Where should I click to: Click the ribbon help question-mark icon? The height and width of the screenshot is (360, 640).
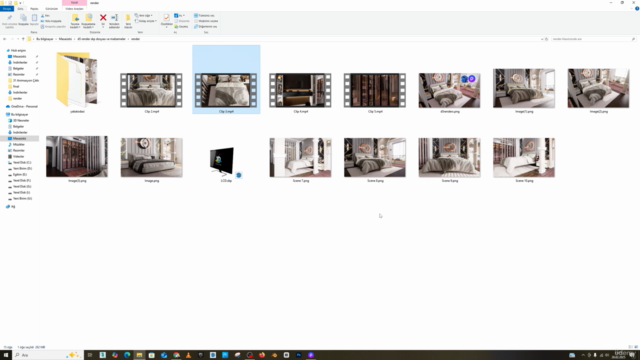pyautogui.click(x=637, y=9)
